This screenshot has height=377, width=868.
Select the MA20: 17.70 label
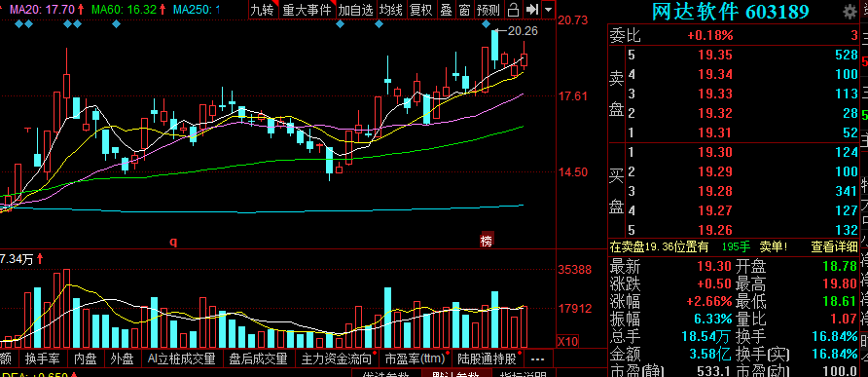coord(43,9)
